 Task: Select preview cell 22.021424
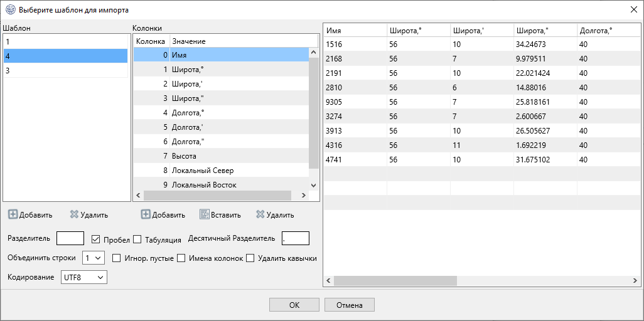545,73
